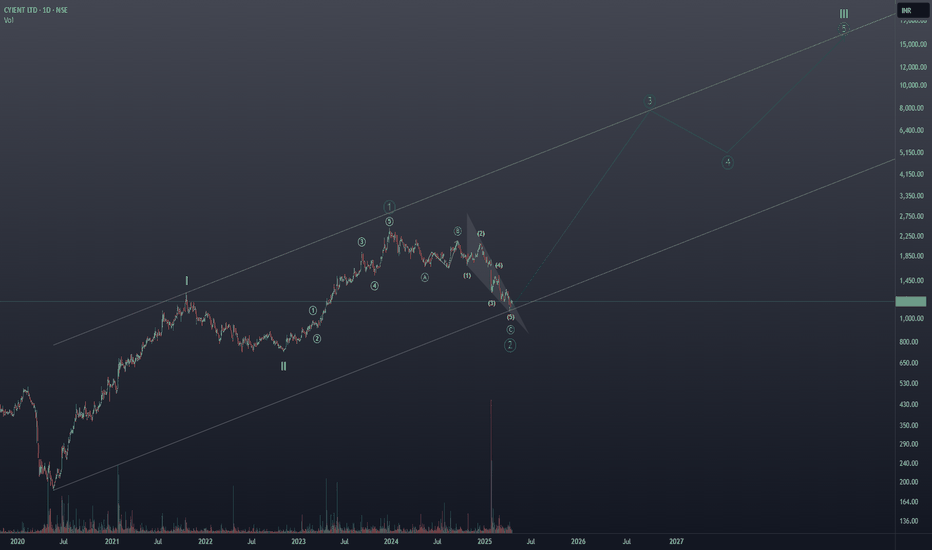
Task: Click the CYIENT LTD · 1D · NSE symbol title
Action: click(x=36, y=10)
